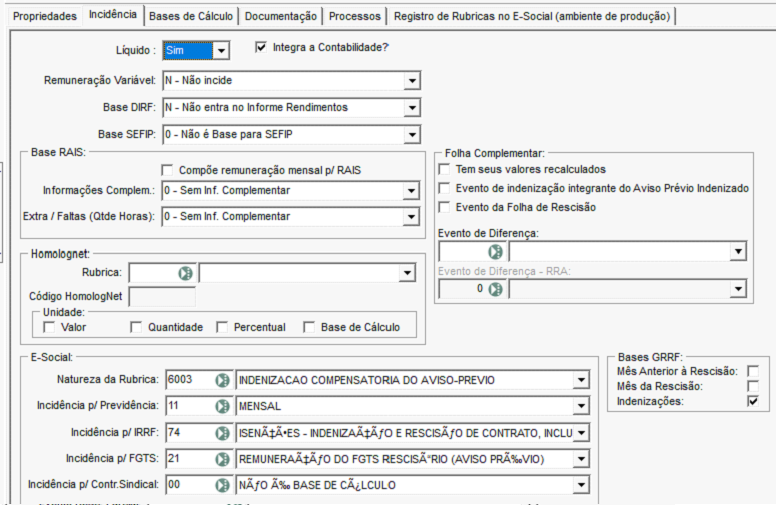Image resolution: width=776 pixels, height=505 pixels.
Task: Expand Evento de Diferença dropdown
Action: click(738, 252)
